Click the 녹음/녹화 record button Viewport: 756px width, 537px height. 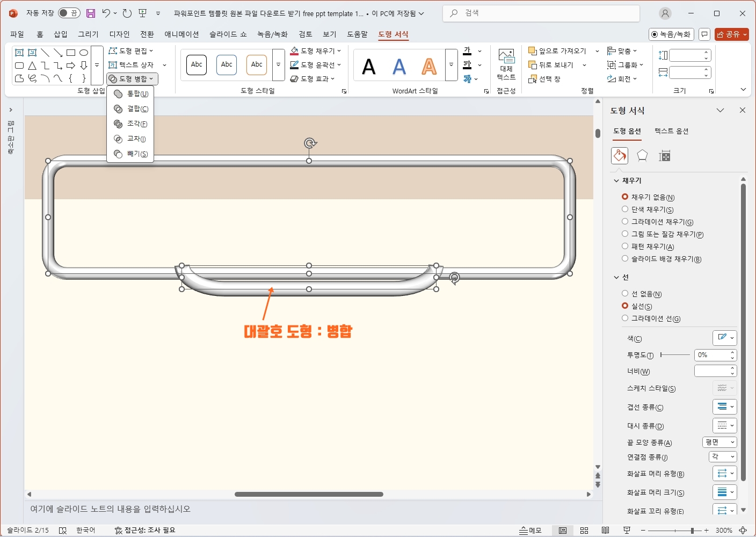(671, 34)
